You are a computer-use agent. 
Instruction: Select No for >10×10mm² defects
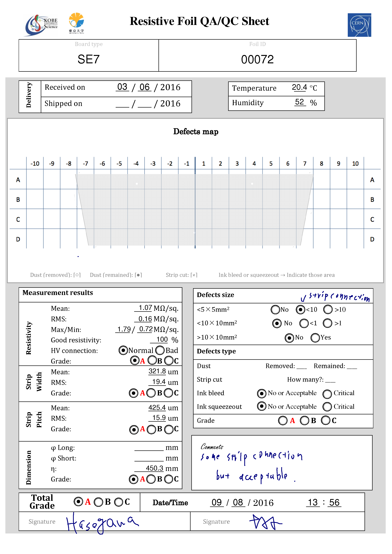click(x=289, y=338)
